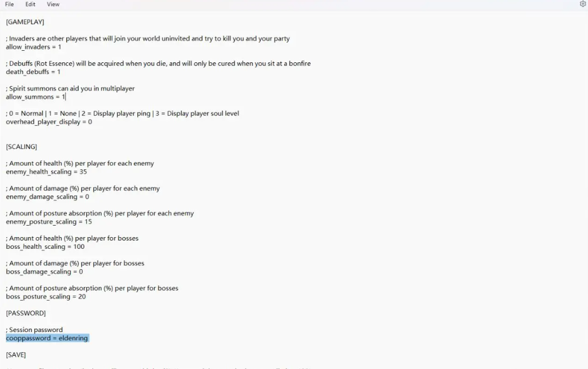Click the boss_posture_scaling value 20

[x=82, y=297]
